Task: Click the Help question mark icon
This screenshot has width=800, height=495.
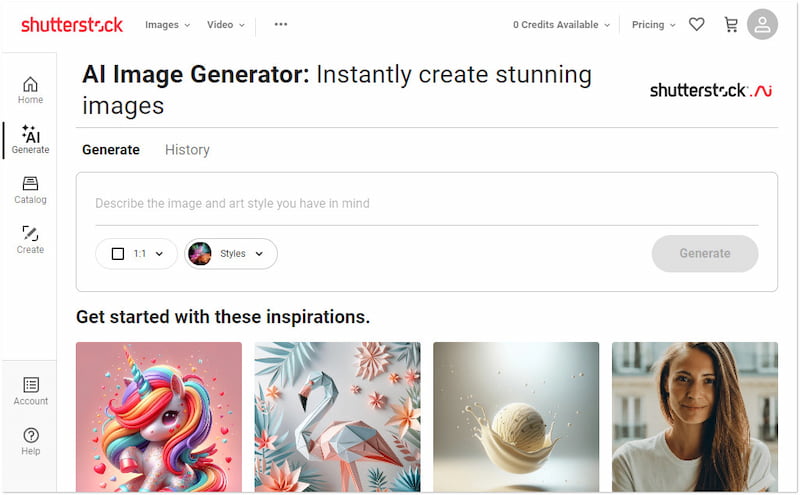Action: pos(30,440)
